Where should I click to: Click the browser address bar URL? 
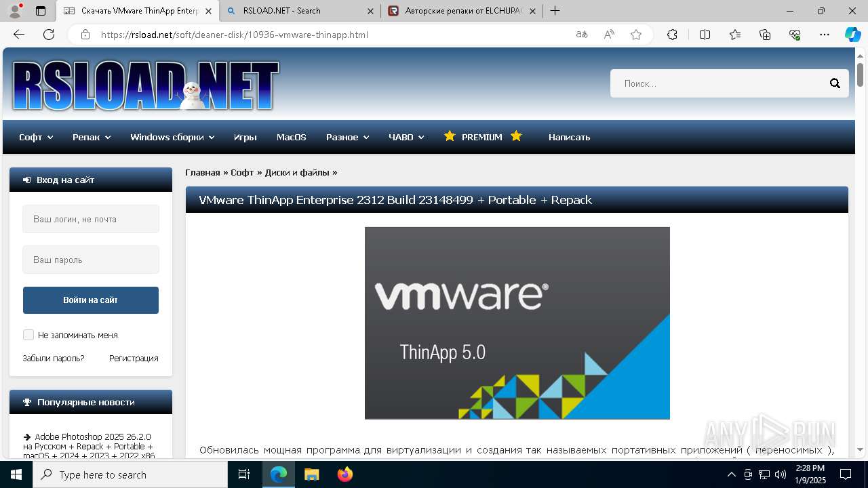(235, 35)
